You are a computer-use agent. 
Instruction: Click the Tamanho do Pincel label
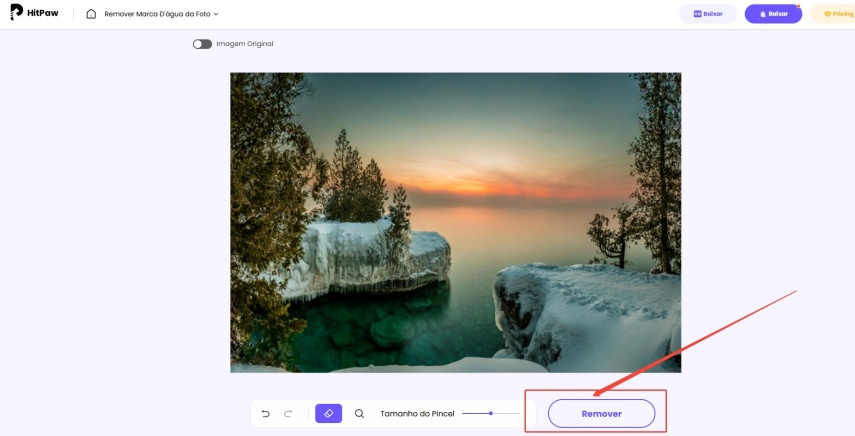(417, 414)
